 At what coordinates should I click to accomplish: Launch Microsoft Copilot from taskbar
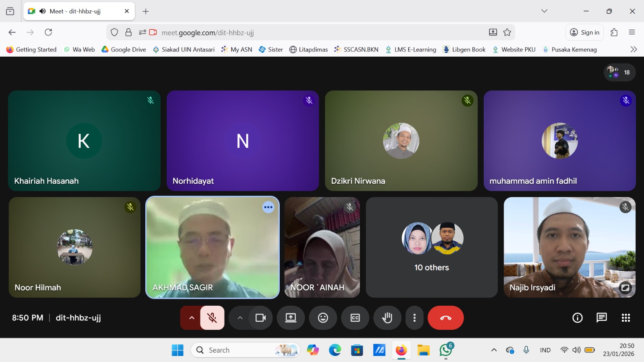point(313,350)
